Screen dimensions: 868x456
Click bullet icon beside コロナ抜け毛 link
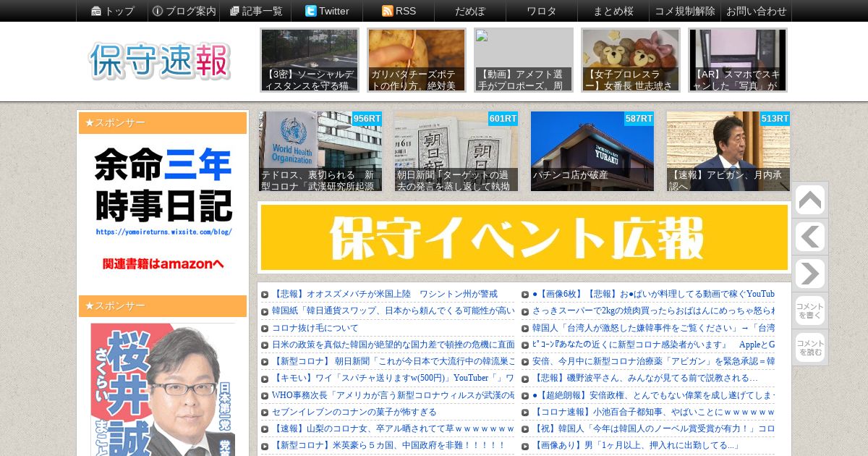tap(265, 328)
